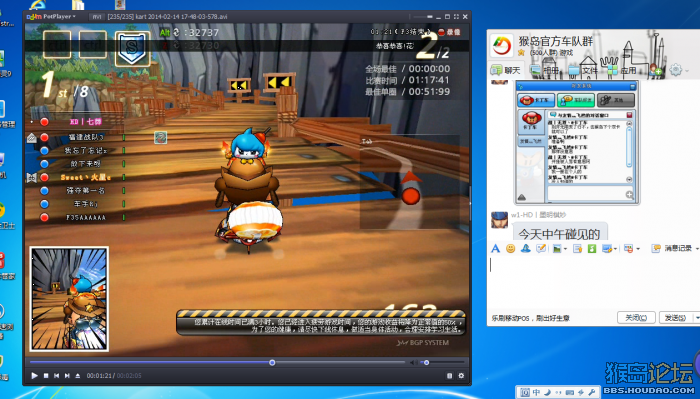The image size is (700, 399).
Task: Switch to the 应用 apps tab
Action: coord(622,70)
